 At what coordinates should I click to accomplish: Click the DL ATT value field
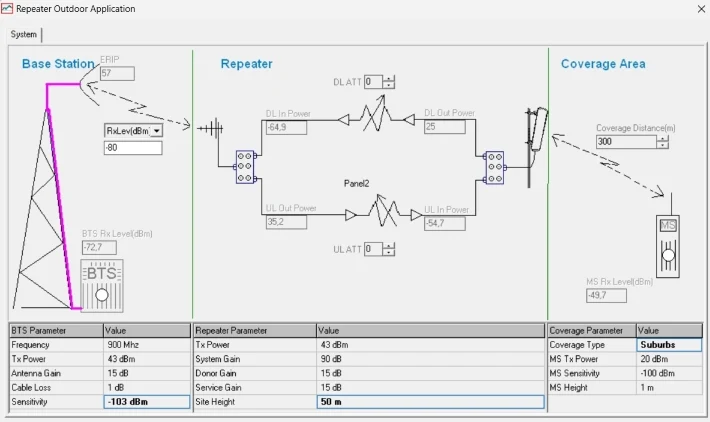tap(374, 82)
